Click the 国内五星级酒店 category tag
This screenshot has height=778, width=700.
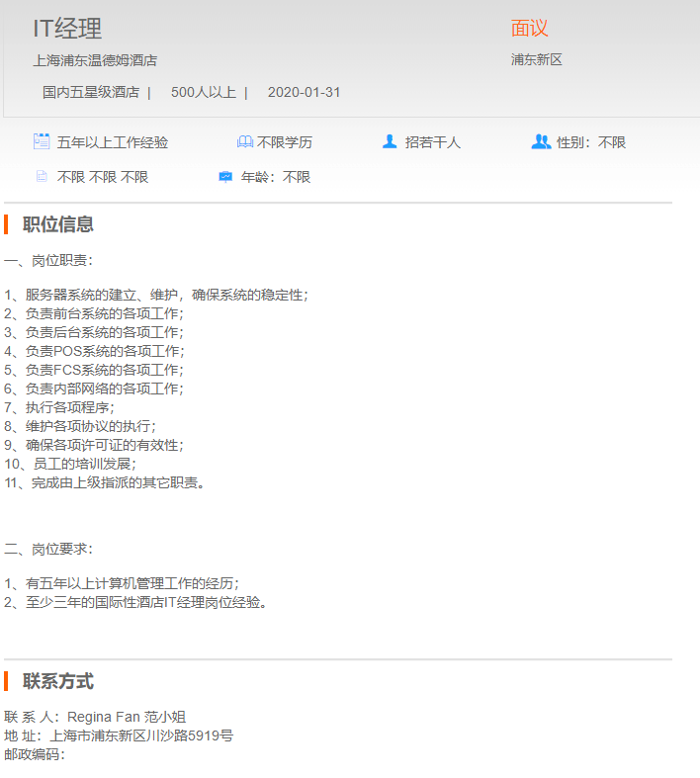click(x=90, y=92)
